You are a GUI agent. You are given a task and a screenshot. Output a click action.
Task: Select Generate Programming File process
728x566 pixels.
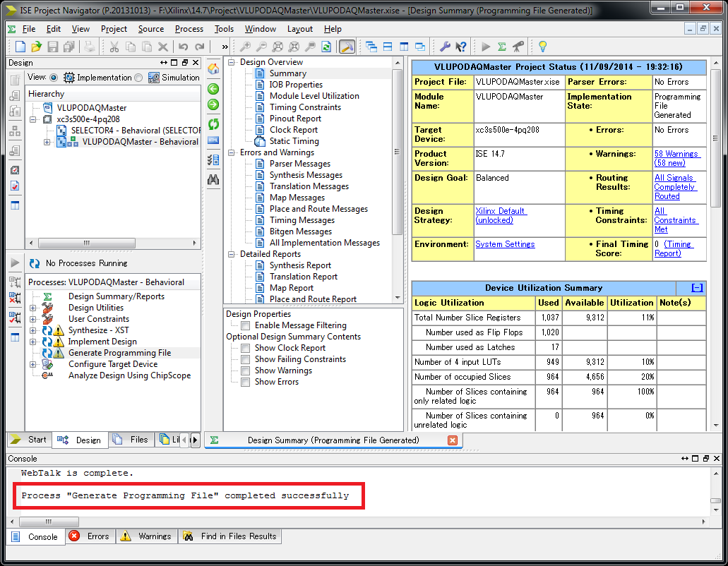(120, 353)
